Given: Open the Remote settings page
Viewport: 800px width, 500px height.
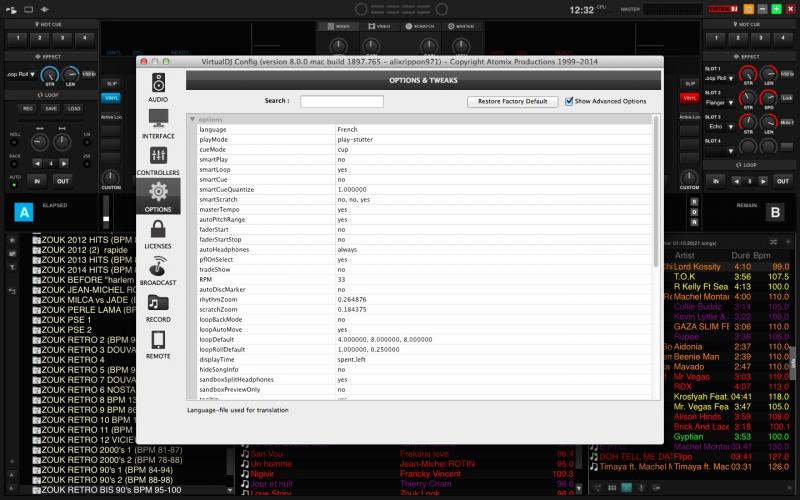Looking at the screenshot, I should pyautogui.click(x=158, y=344).
